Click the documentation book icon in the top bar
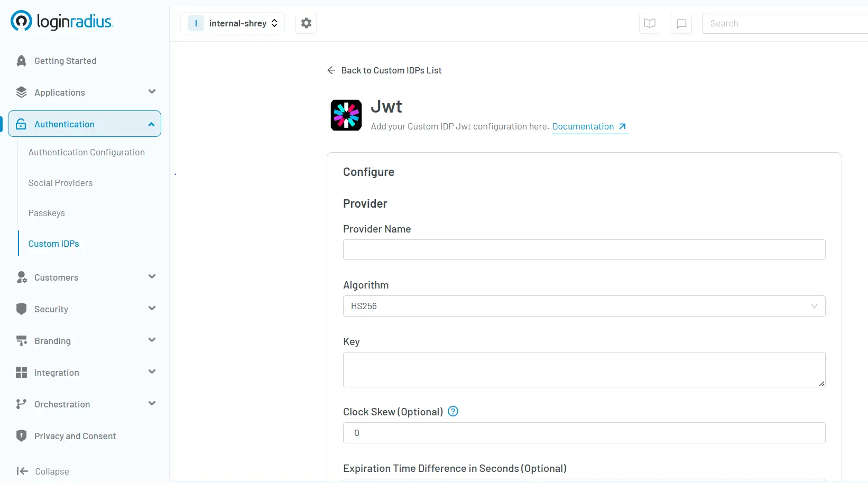The image size is (868, 483). tap(649, 23)
